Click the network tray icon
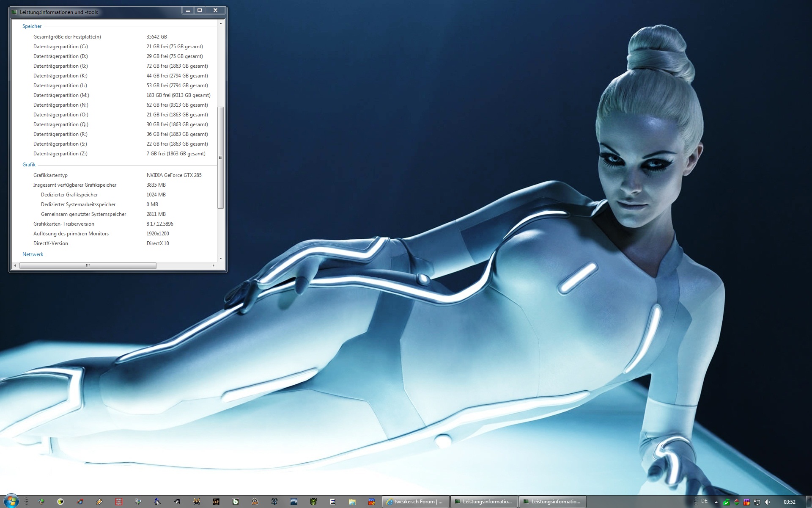The width and height of the screenshot is (812, 508). click(x=757, y=502)
